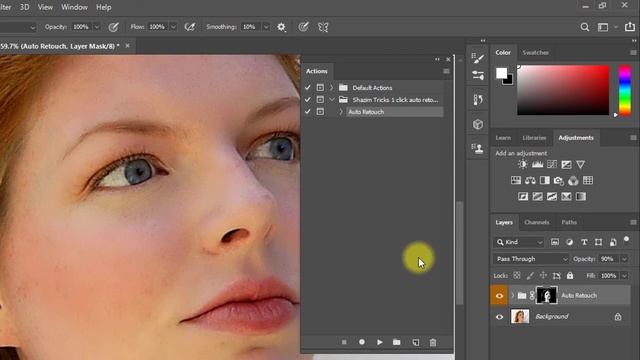
Task: Click the Share image icon
Action: pos(630,27)
